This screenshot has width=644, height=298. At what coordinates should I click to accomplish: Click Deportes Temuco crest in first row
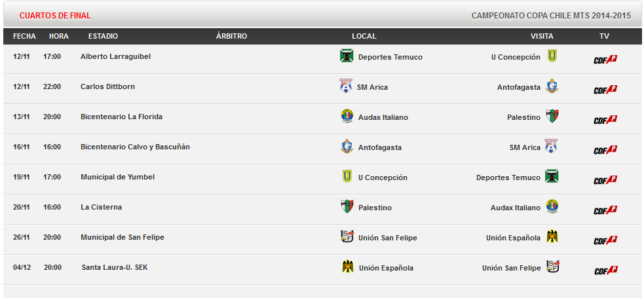coord(347,56)
